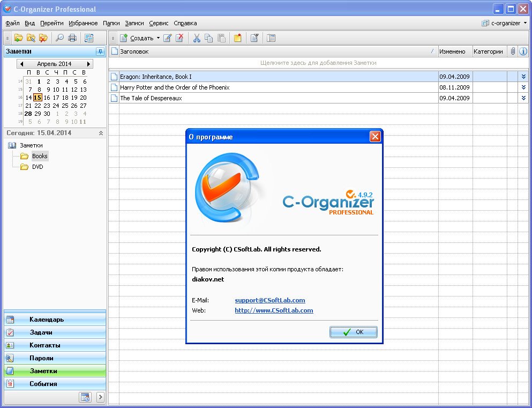Click 'Щелкните здесь для добавления Заметки' row
This screenshot has height=408, width=532.
318,63
